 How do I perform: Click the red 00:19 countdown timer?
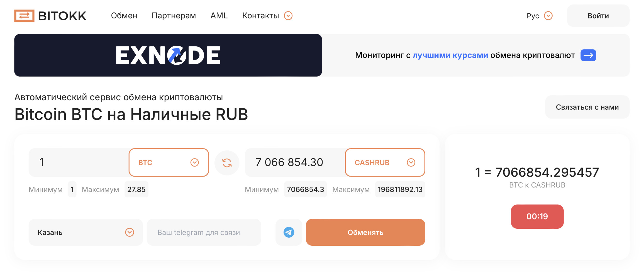point(537,216)
